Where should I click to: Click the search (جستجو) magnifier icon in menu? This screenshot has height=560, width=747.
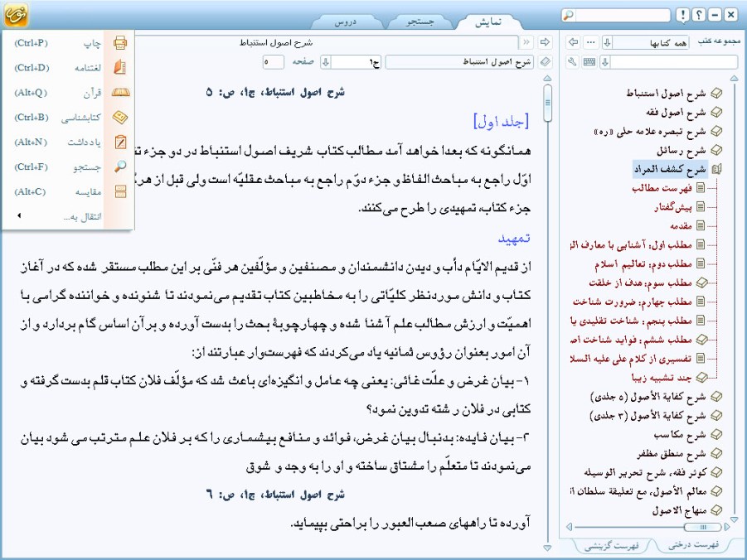(120, 167)
